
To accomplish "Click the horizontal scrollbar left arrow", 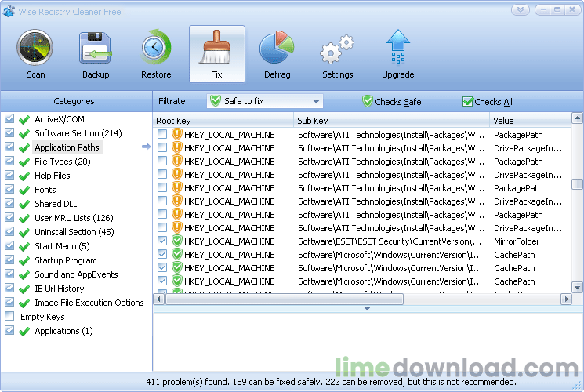I will (x=158, y=299).
